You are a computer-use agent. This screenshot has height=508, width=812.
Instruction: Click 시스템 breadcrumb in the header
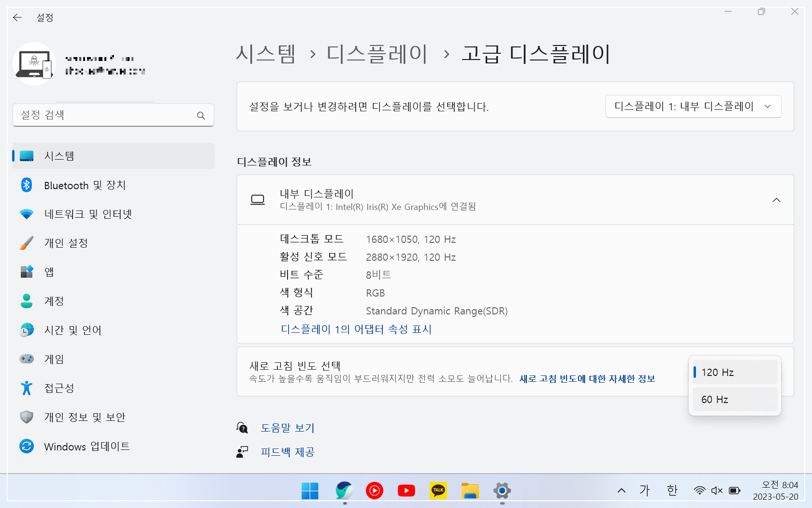click(265, 54)
